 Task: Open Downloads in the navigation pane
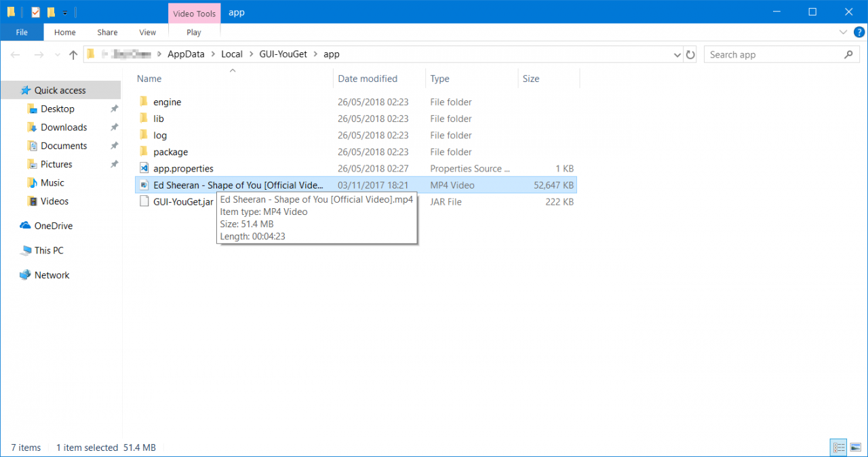[64, 127]
